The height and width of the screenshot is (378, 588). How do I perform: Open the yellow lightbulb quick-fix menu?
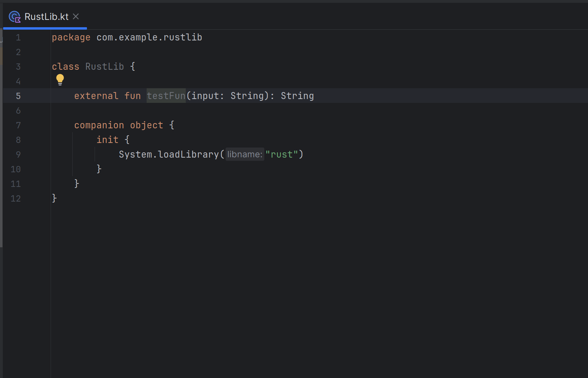(60, 80)
